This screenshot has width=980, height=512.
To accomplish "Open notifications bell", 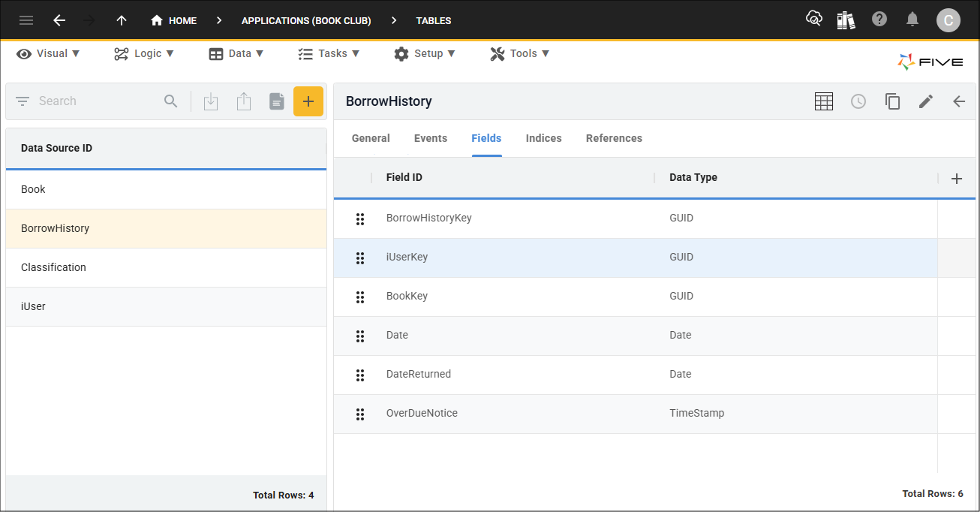I will (x=912, y=20).
